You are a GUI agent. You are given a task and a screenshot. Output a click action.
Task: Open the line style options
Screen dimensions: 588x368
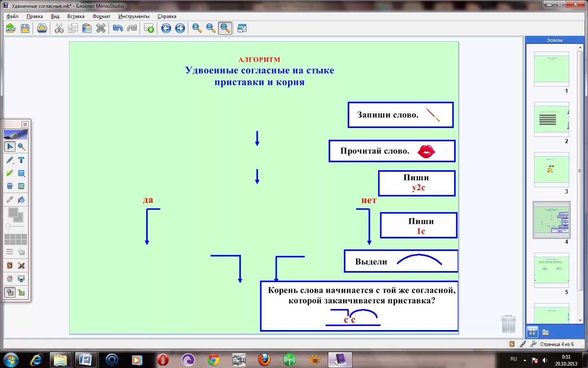[x=10, y=252]
